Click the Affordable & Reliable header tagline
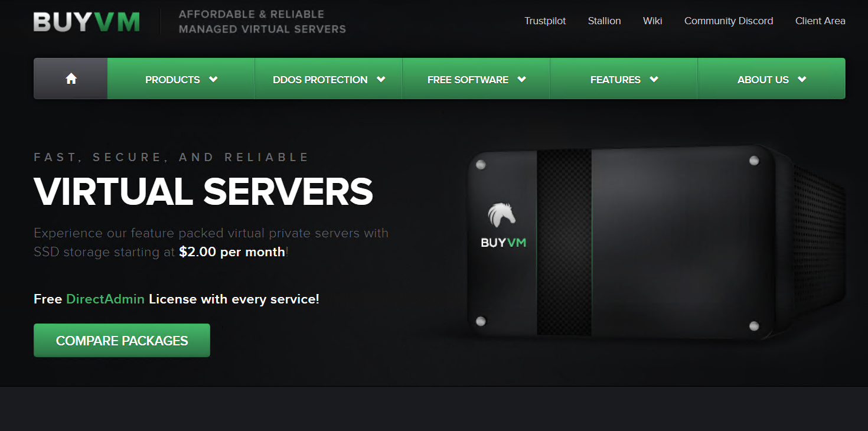868x431 pixels. pyautogui.click(x=262, y=21)
